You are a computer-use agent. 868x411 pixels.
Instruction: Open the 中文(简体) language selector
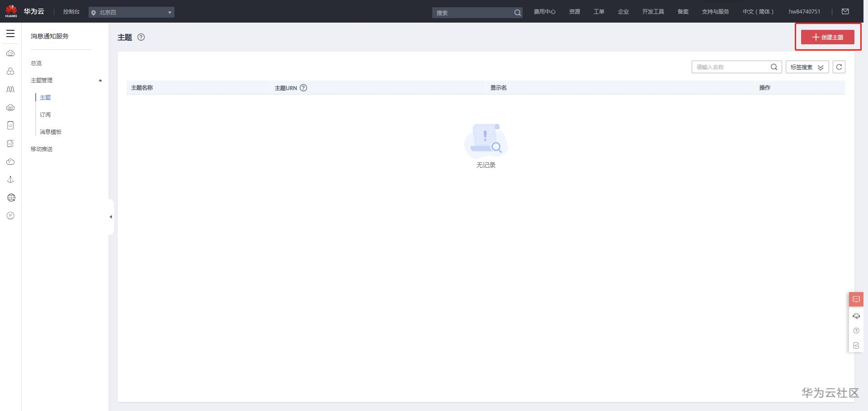pyautogui.click(x=758, y=12)
